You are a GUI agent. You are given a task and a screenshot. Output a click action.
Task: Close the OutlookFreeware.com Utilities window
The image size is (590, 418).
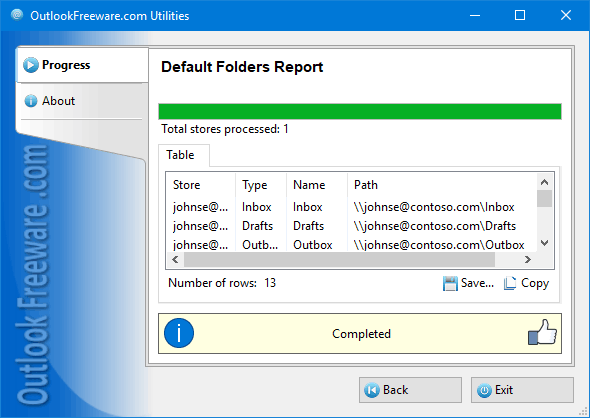tap(566, 15)
